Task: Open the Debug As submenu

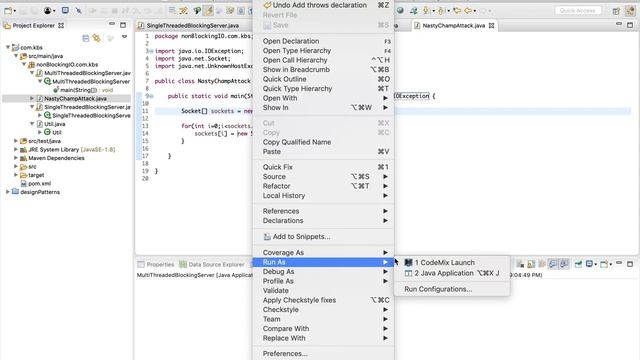Action: (x=323, y=272)
